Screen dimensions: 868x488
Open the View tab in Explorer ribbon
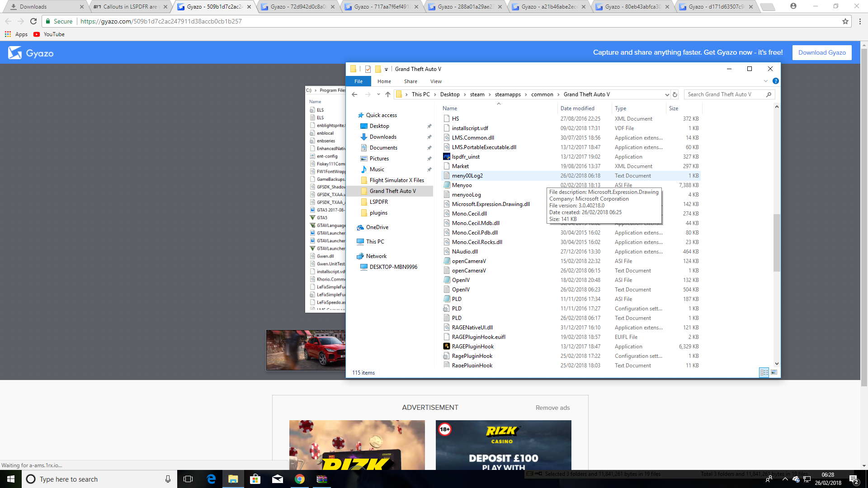[436, 81]
